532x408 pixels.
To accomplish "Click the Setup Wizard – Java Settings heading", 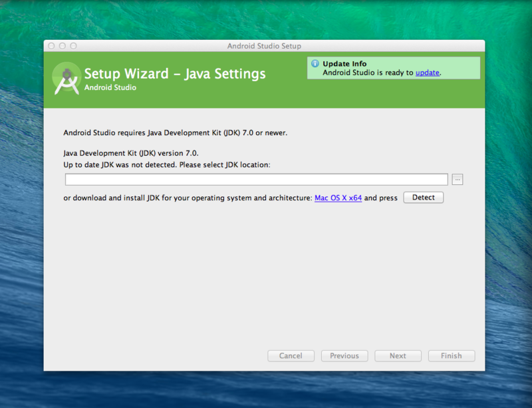I will pyautogui.click(x=175, y=74).
